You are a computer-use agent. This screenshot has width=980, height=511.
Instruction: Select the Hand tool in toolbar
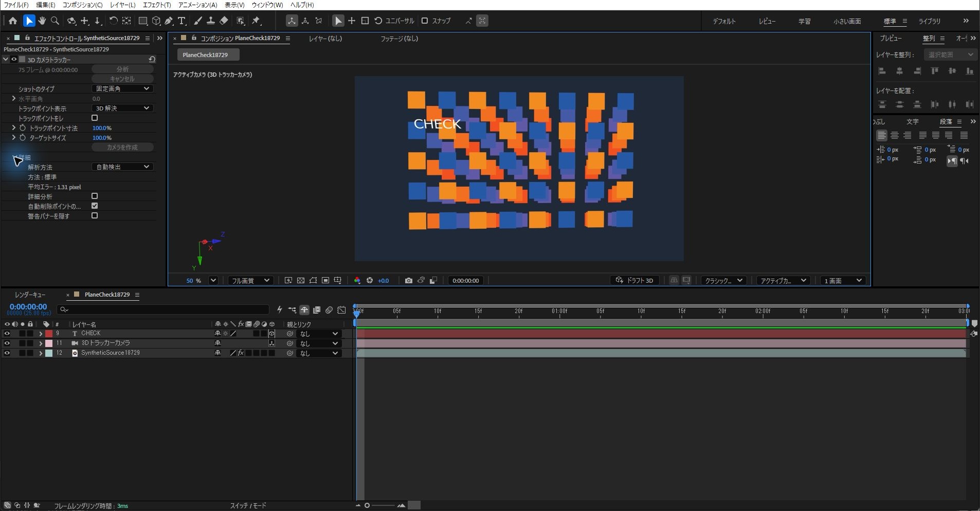42,21
